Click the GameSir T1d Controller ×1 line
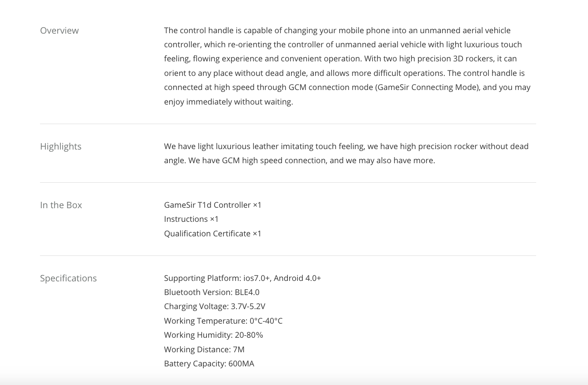This screenshot has height=385, width=588. tap(213, 205)
